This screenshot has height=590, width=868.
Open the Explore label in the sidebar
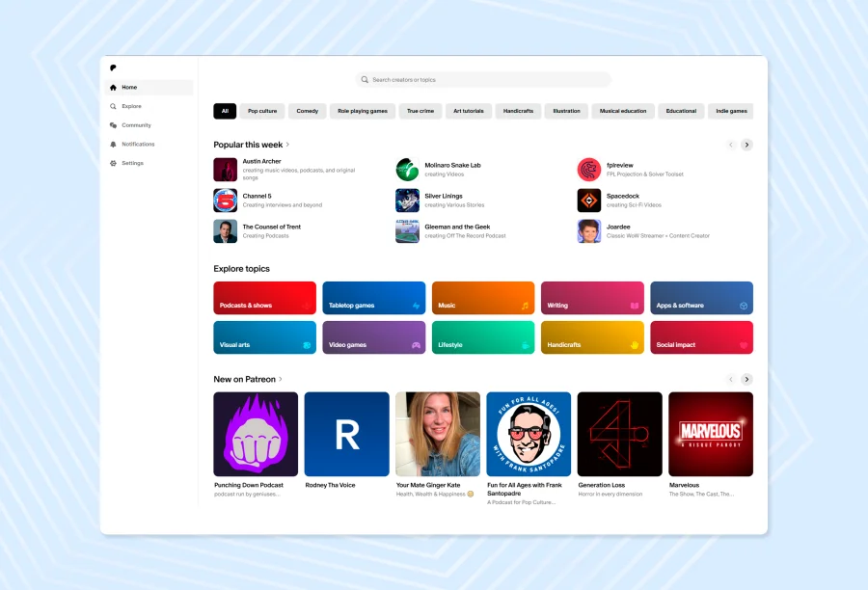point(132,106)
